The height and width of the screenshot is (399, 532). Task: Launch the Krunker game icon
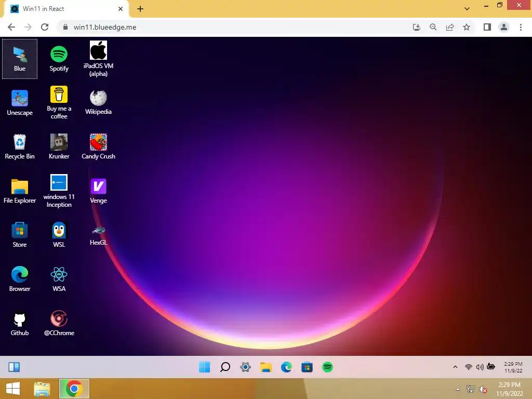pyautogui.click(x=59, y=147)
